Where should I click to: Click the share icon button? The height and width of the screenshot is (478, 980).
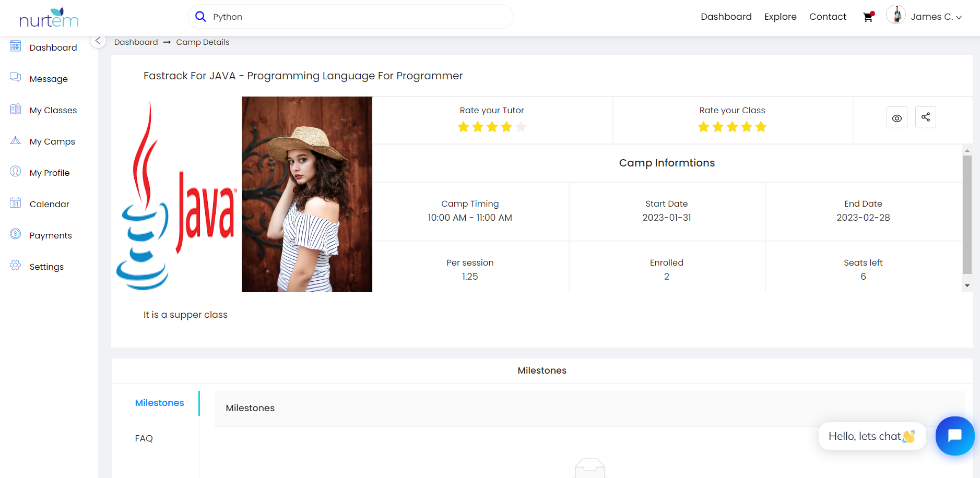pos(925,117)
